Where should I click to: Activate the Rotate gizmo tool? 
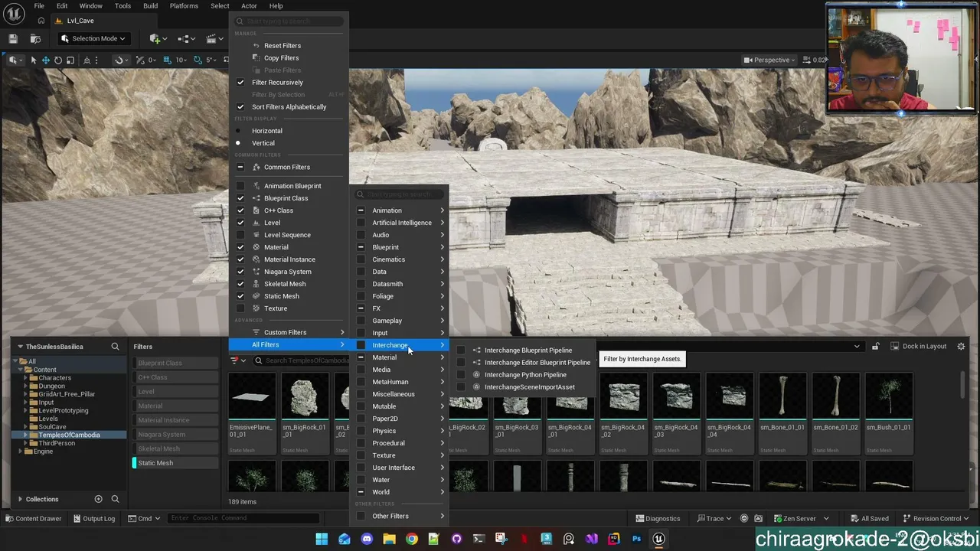[58, 60]
